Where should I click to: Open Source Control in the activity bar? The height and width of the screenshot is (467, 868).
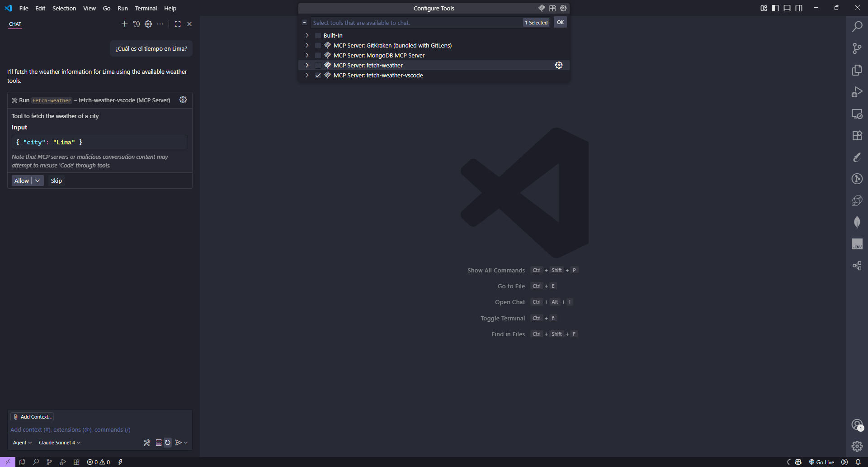pos(857,48)
